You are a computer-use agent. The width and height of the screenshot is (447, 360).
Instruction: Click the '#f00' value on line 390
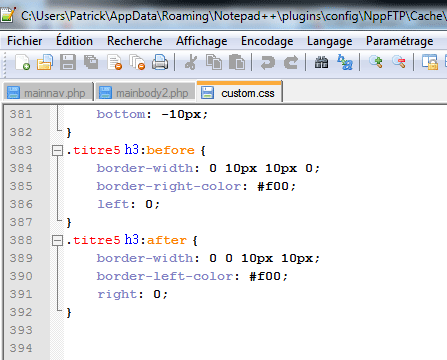tap(265, 276)
